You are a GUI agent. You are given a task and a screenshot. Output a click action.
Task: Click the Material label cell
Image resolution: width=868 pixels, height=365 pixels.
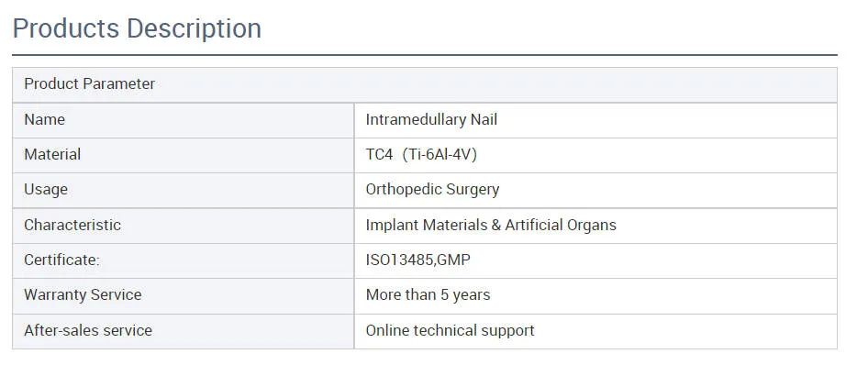[184, 155]
